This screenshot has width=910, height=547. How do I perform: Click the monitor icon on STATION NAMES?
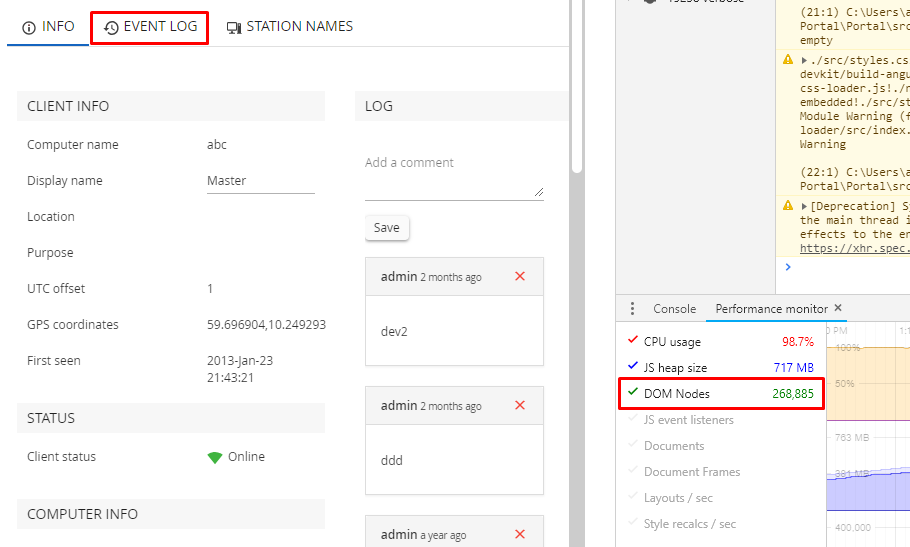(x=234, y=27)
